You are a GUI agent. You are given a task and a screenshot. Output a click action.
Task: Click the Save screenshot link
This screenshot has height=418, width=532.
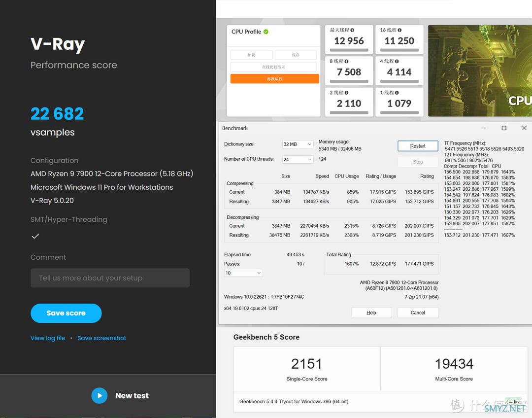pos(102,338)
